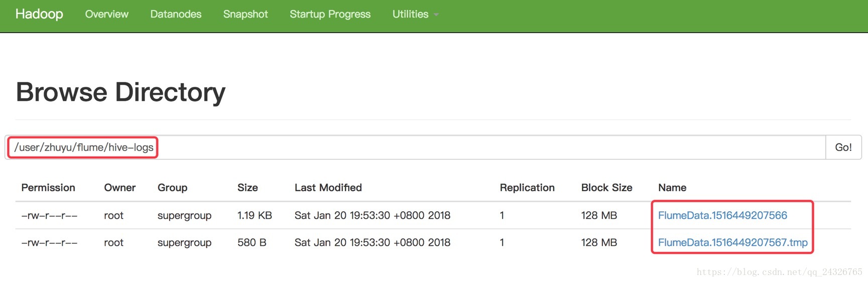The image size is (868, 282).
Task: Click the Browse Directory heading
Action: pyautogui.click(x=120, y=92)
